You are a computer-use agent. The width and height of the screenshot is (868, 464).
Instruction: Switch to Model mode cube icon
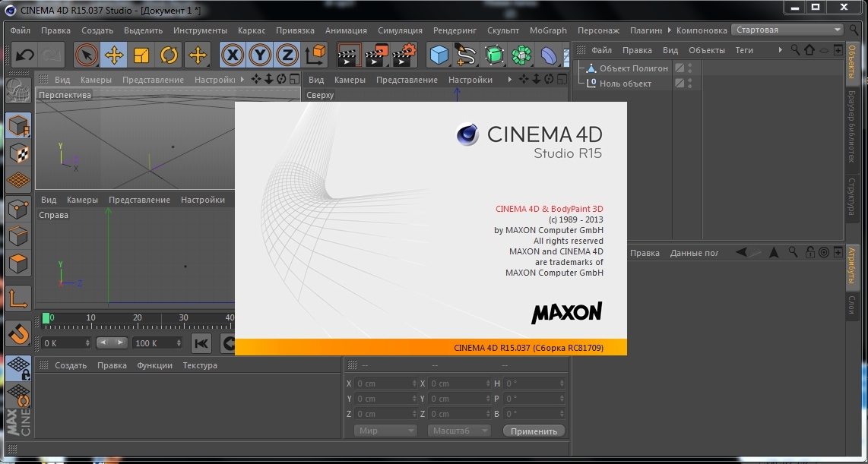18,126
